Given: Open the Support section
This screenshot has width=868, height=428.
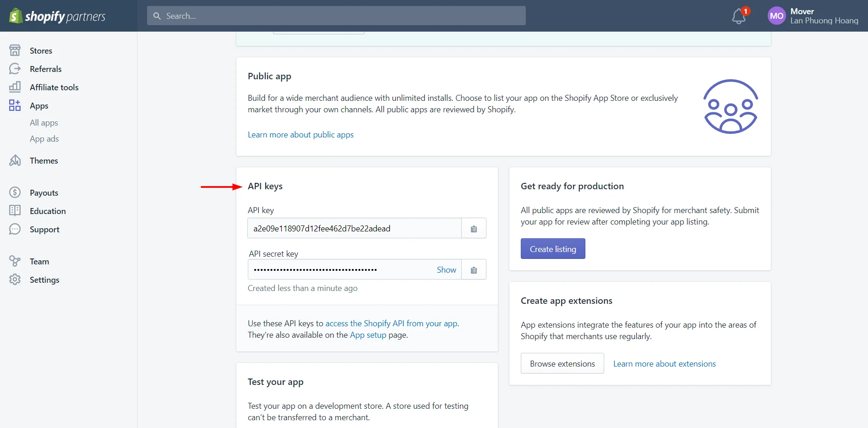Looking at the screenshot, I should (x=44, y=229).
